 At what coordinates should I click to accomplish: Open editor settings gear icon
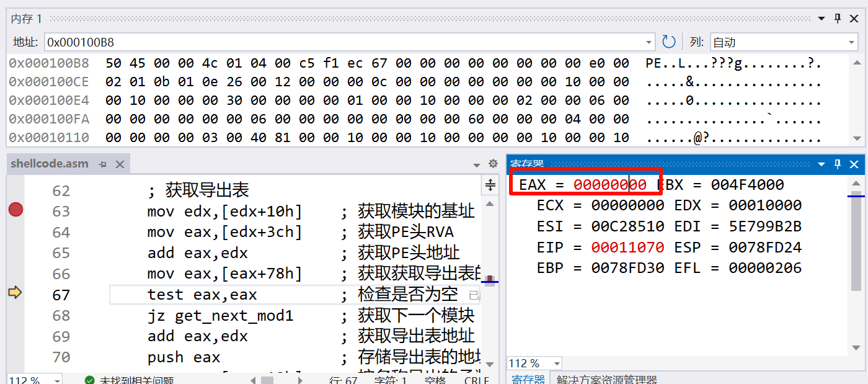coord(493,164)
